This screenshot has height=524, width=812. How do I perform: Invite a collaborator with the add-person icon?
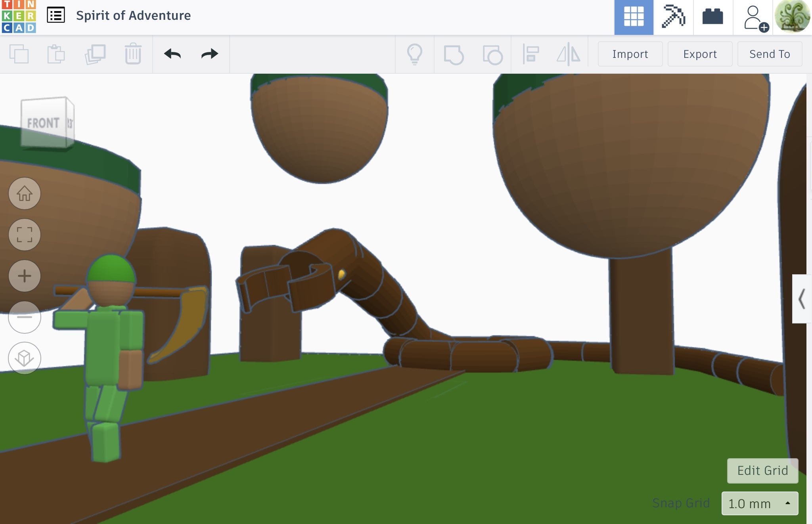[x=756, y=18]
